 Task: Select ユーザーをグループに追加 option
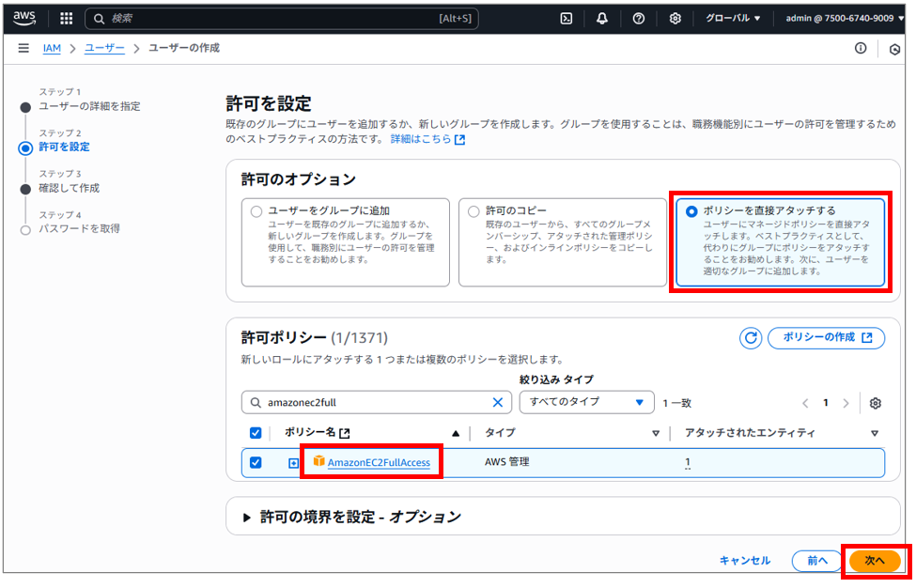(345, 241)
